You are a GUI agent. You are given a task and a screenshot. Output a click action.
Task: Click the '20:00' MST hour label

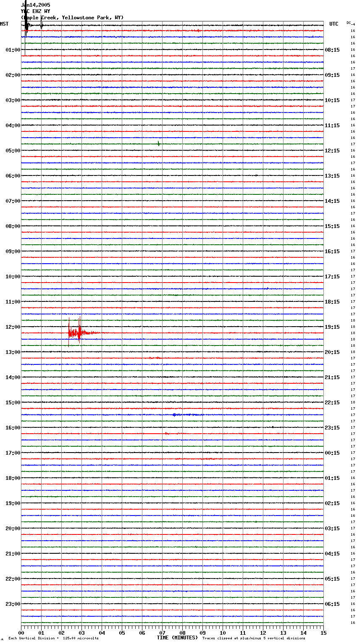13,529
